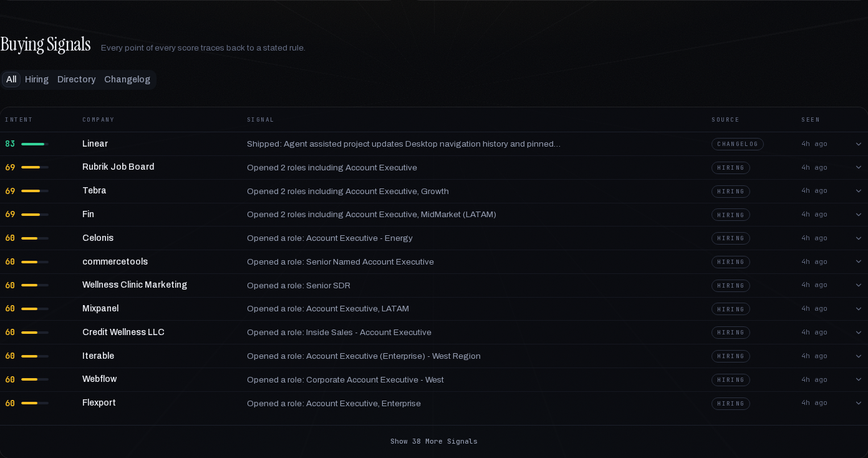Screen dimensions: 868x458
Task: Click the Wellness Clinic Marketing company name
Action: tap(135, 285)
